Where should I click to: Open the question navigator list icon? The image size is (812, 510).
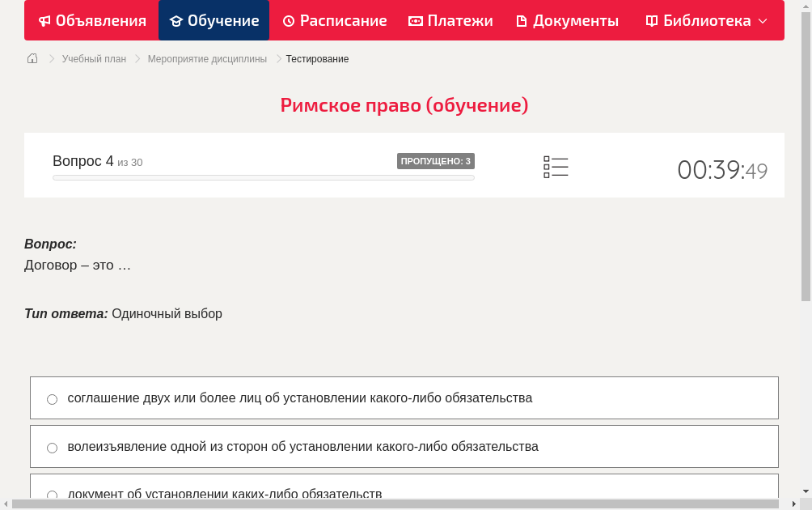(x=556, y=167)
